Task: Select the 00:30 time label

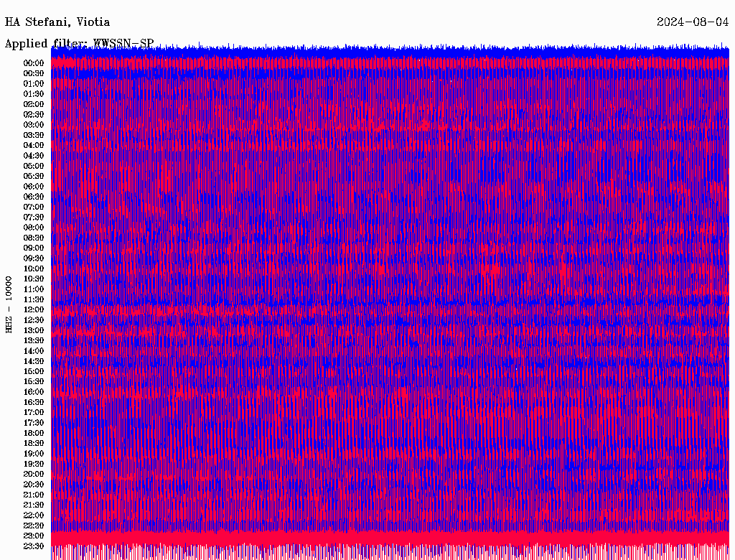Action: [34, 73]
